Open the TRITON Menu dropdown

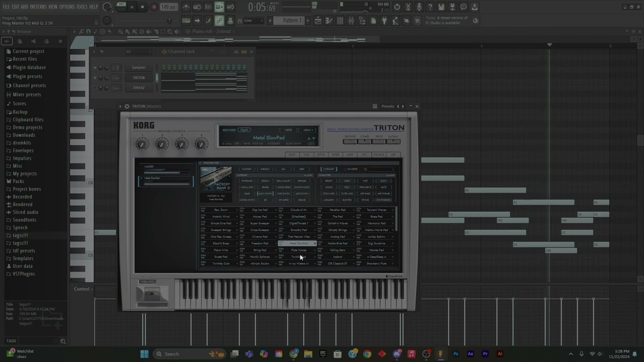point(308,130)
